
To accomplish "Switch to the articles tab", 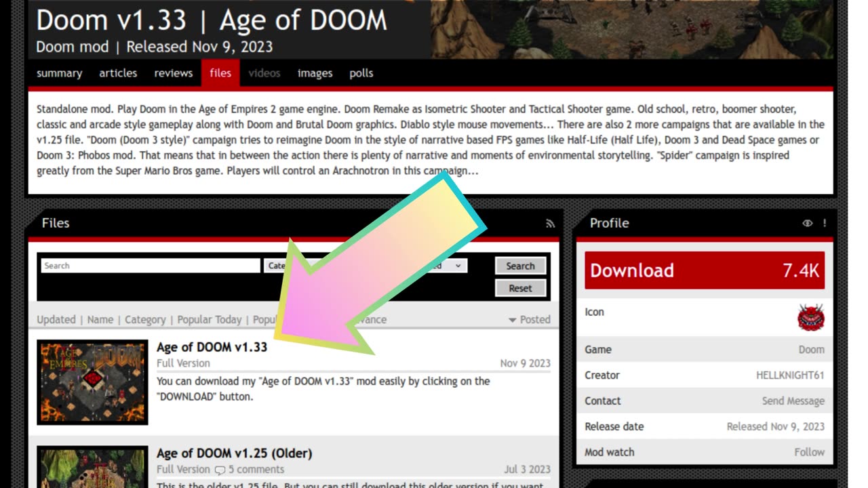I will [118, 73].
